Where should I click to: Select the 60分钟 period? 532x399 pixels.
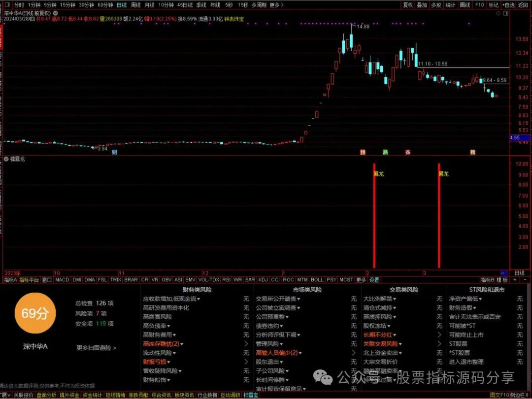105,5
